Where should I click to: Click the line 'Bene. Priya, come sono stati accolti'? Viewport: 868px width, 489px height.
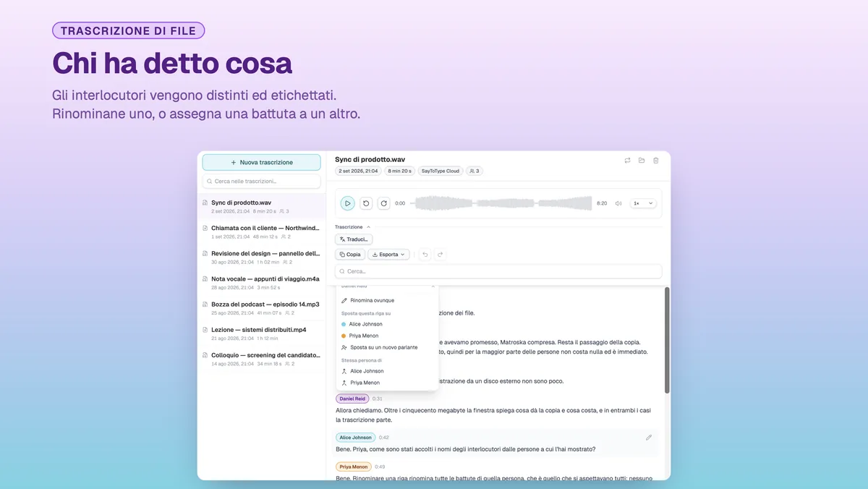coord(465,449)
